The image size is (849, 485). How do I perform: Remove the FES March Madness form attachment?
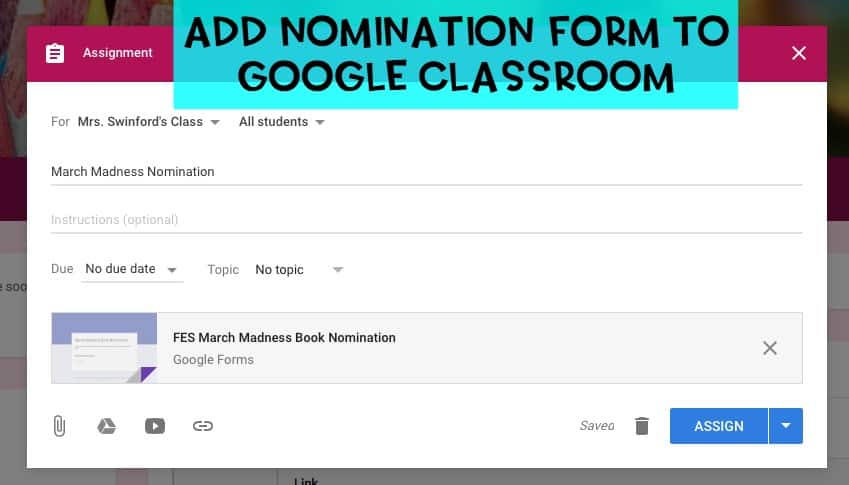tap(769, 348)
